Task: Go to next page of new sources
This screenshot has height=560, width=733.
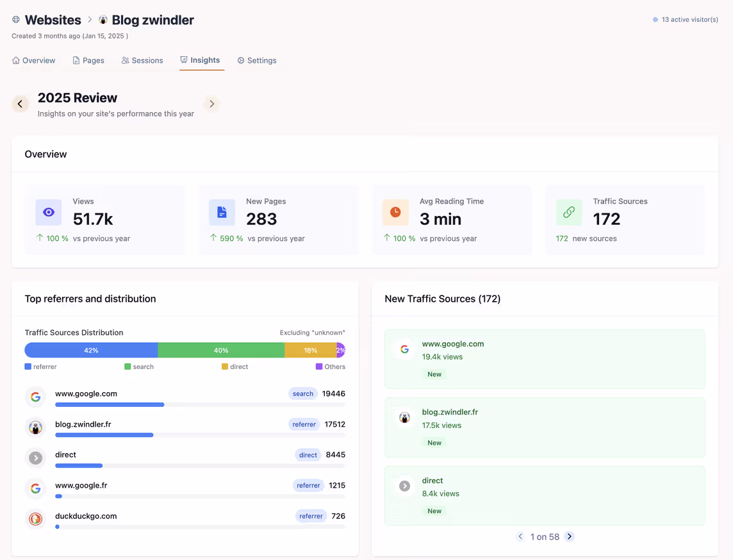Action: [x=570, y=536]
